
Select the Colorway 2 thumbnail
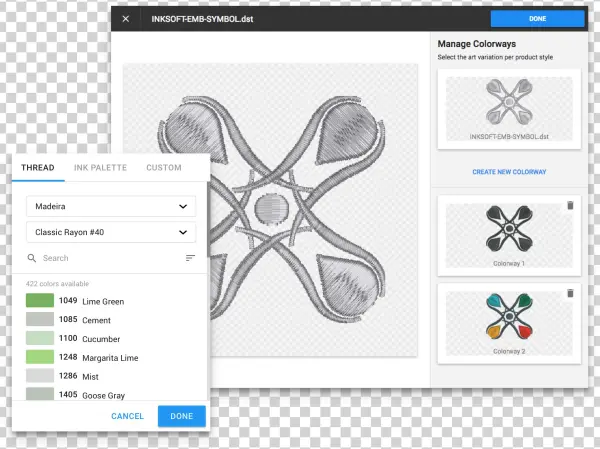[x=509, y=324]
